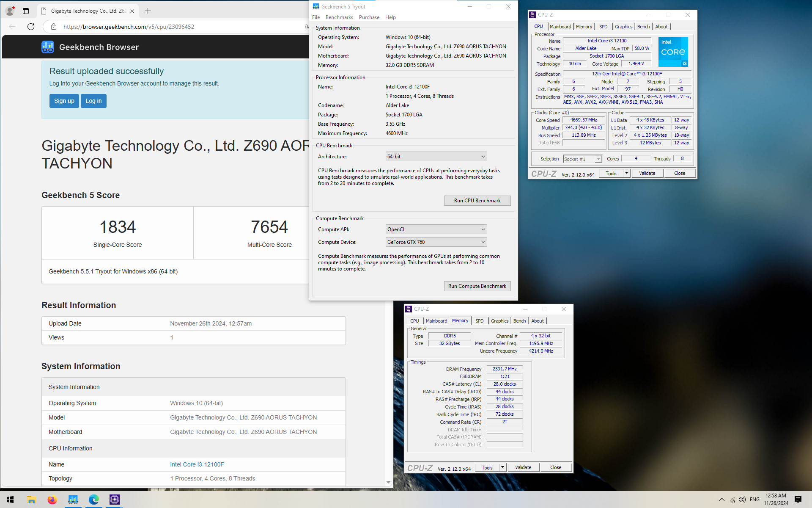Close the Gigabyte Technology browser tab
This screenshot has height=508, width=812.
[132, 11]
